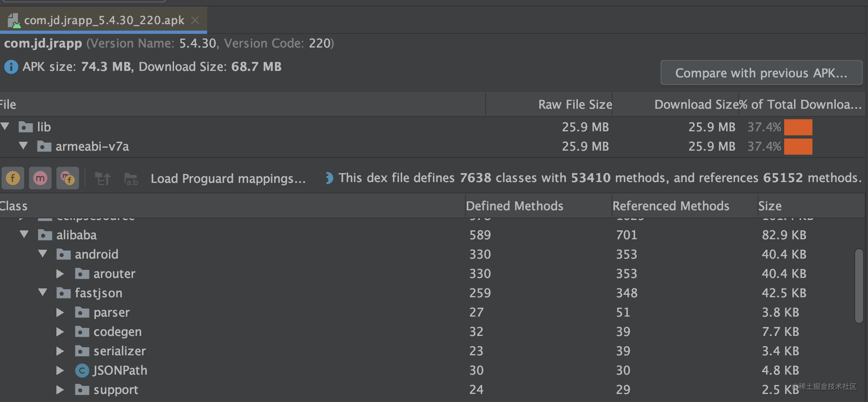This screenshot has width=868, height=402.
Task: Sort by File column header
Action: 242,104
